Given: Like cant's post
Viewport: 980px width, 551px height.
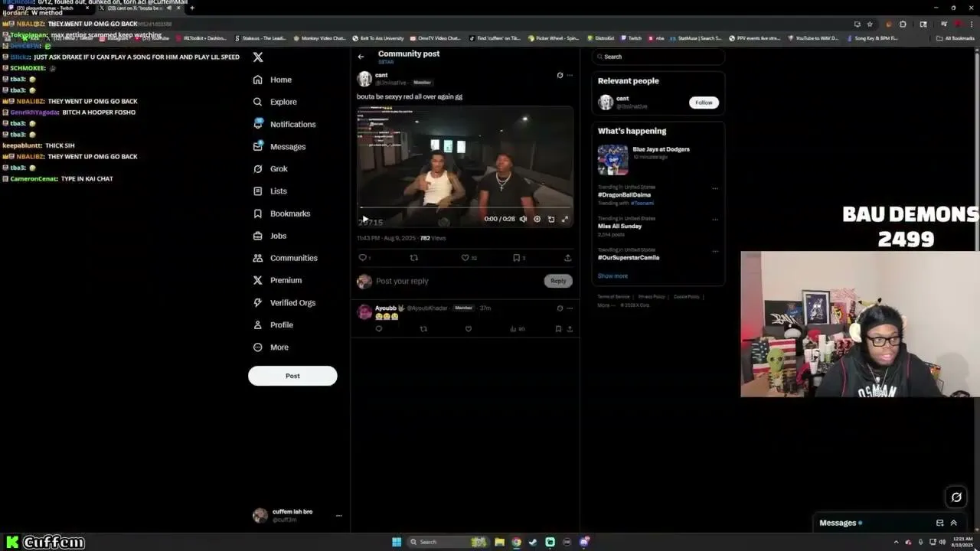Looking at the screenshot, I should coord(465,258).
